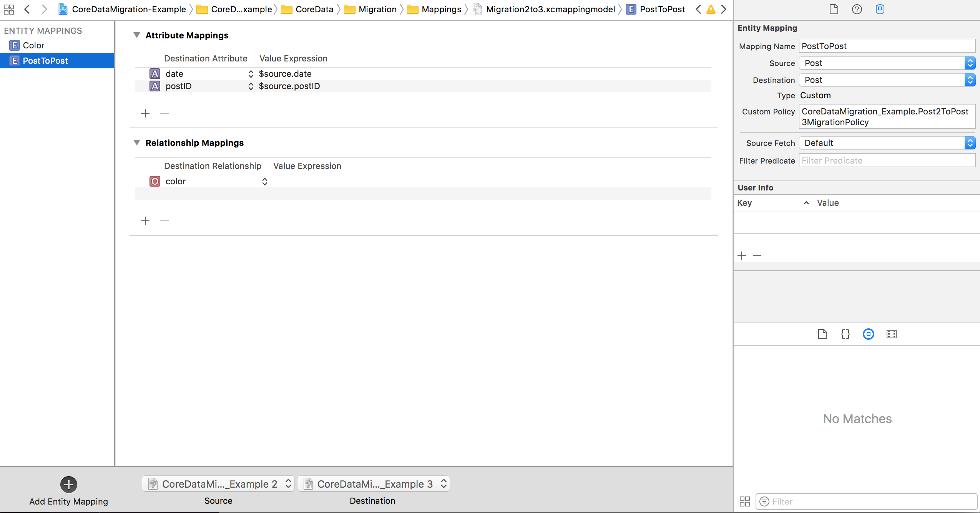Open the File Template library
This screenshot has height=513, width=980.
click(822, 334)
